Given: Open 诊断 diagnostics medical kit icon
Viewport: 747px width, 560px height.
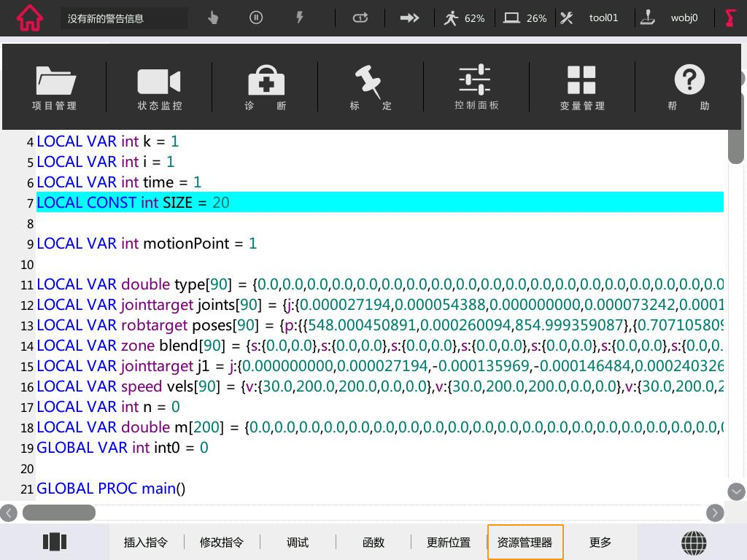Looking at the screenshot, I should 266,87.
